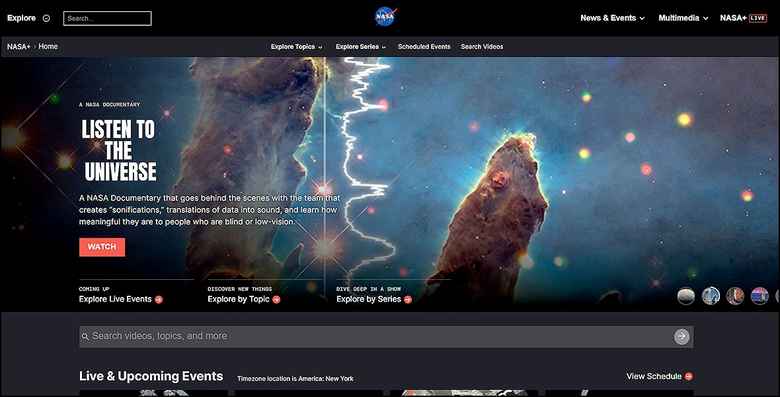Viewport: 780px width, 397px height.
Task: Click 'Search videos, topics, and more' field
Action: tap(386, 337)
